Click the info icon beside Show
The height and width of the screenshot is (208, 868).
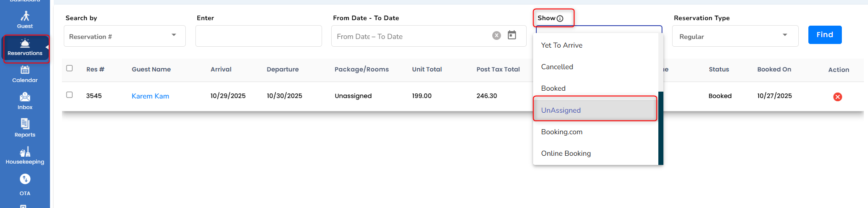(x=560, y=18)
